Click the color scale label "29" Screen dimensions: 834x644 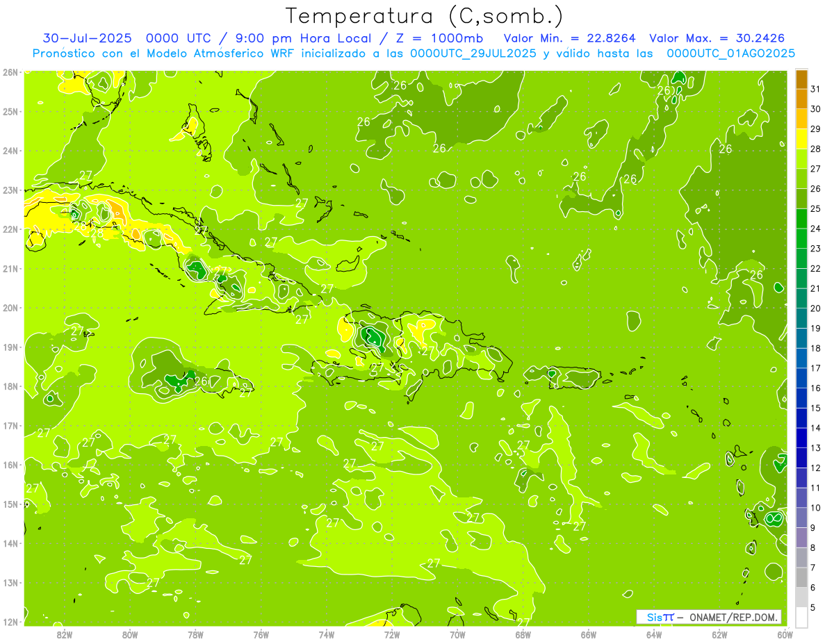click(x=816, y=129)
